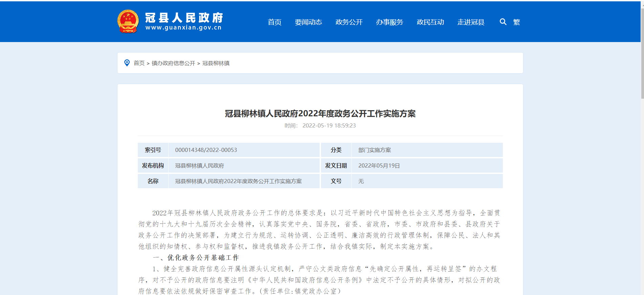Open the search magnifier icon
The image size is (644, 295).
[503, 22]
